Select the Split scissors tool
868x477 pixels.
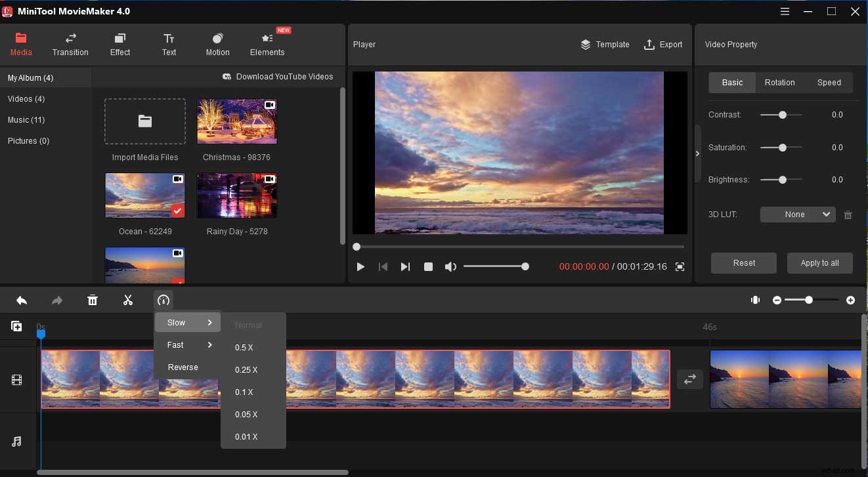(x=128, y=300)
